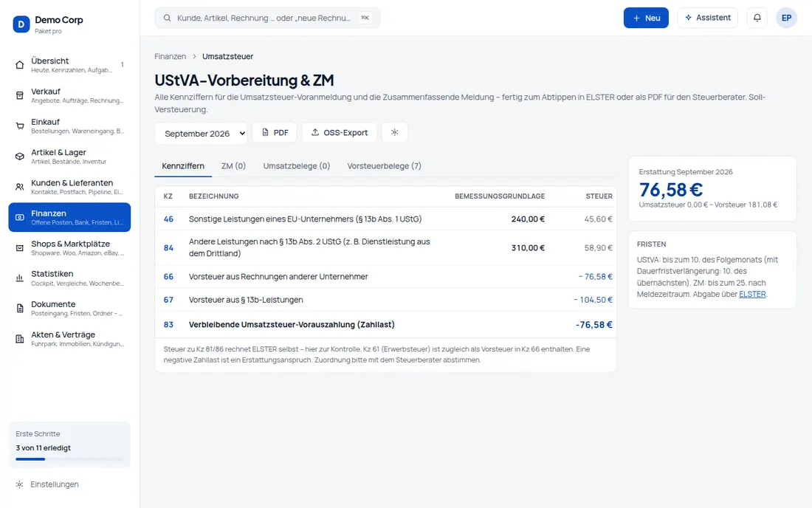The width and height of the screenshot is (812, 508).
Task: Click the Erstattung amount 76,58 €
Action: click(x=670, y=190)
